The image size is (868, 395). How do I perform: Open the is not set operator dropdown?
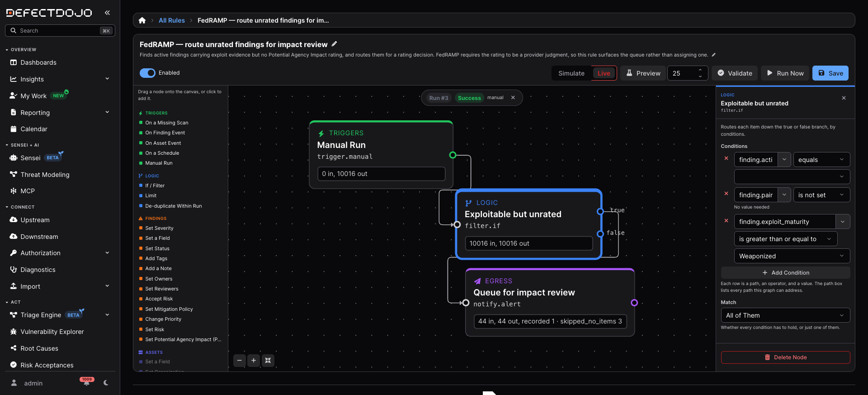click(x=821, y=195)
